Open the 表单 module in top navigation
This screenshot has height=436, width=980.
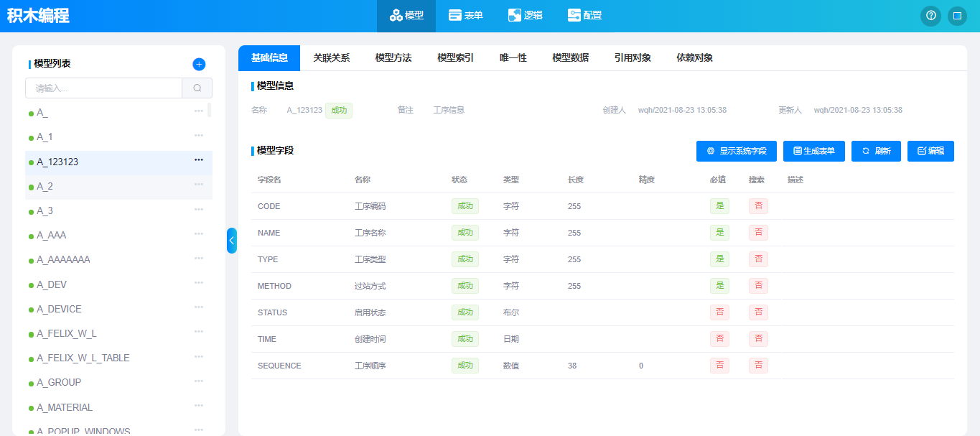(466, 16)
